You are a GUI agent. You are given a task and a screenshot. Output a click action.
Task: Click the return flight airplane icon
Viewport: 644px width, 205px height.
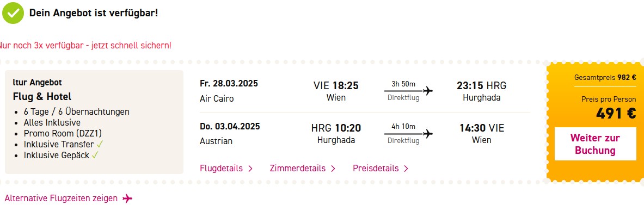[428, 134]
